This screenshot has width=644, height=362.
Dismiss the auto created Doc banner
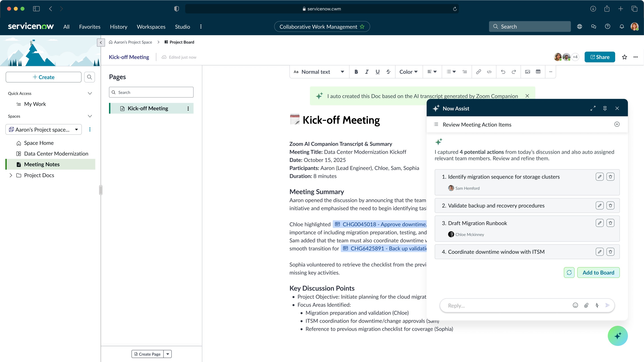[x=527, y=96]
